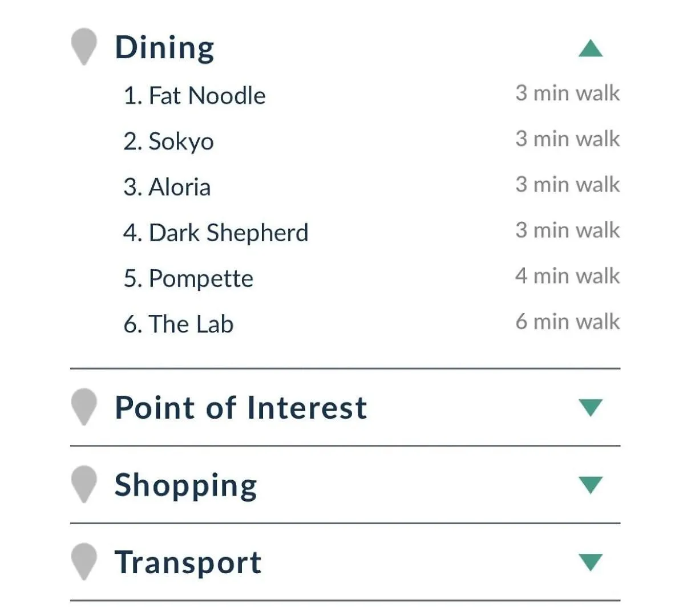The image size is (691, 616).
Task: Expand the Shopping section arrow
Action: [591, 485]
